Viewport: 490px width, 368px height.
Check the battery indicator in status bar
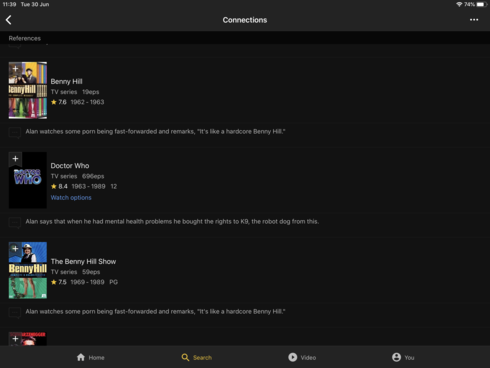481,4
